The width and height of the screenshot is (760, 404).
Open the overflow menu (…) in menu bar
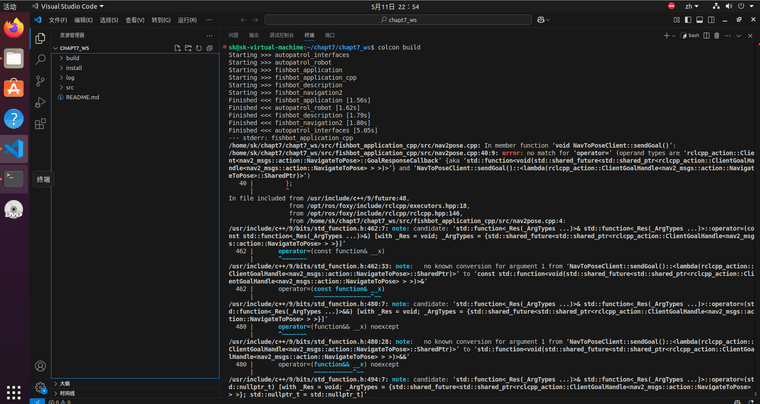click(x=209, y=20)
